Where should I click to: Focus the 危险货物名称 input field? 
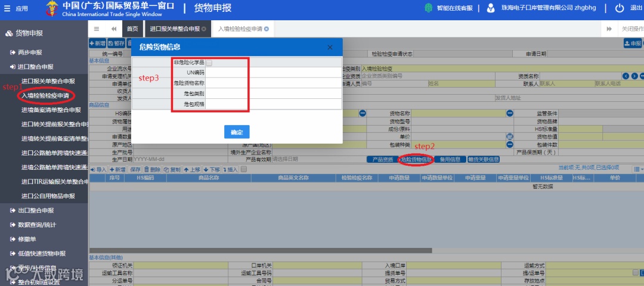(x=274, y=83)
